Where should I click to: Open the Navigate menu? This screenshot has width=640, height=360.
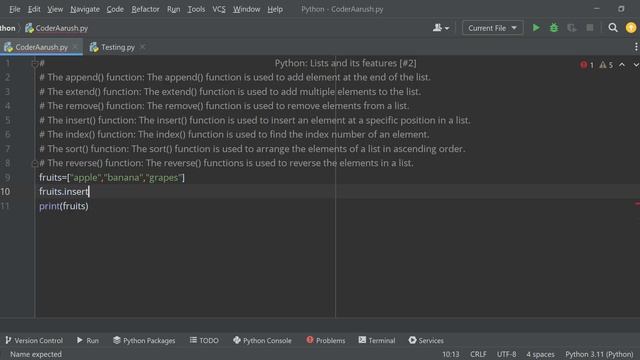click(x=84, y=9)
